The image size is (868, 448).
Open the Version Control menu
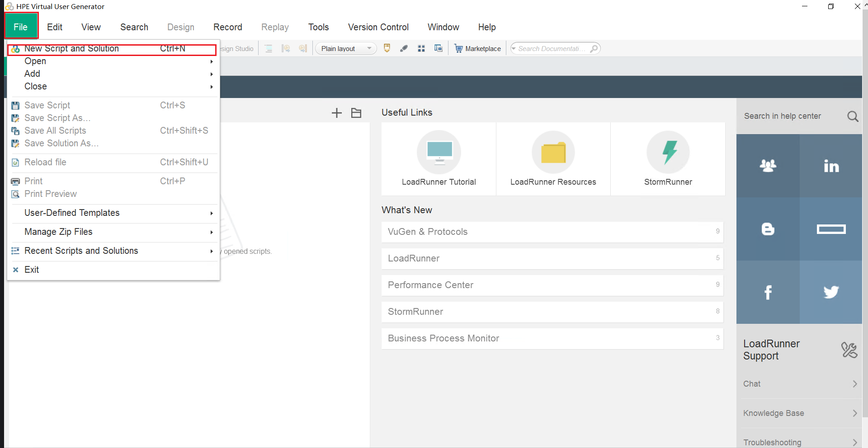[378, 27]
